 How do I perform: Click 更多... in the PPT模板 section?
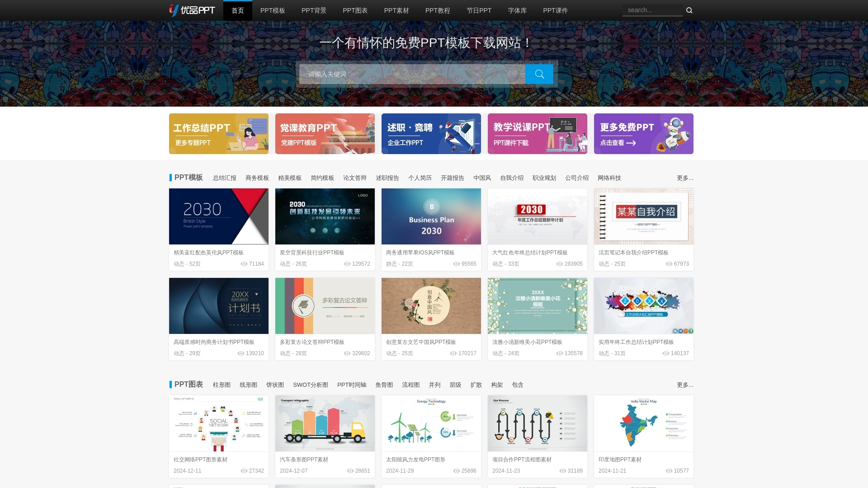pyautogui.click(x=685, y=178)
